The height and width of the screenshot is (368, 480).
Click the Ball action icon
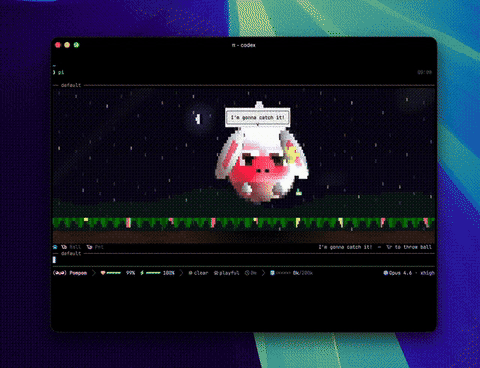[64, 247]
